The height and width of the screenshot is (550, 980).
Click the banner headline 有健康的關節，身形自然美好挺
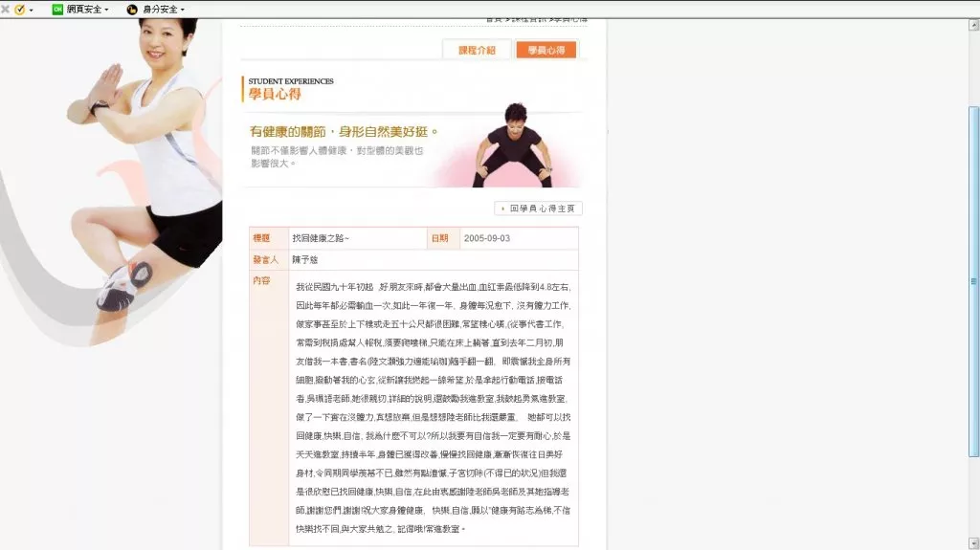coord(344,132)
